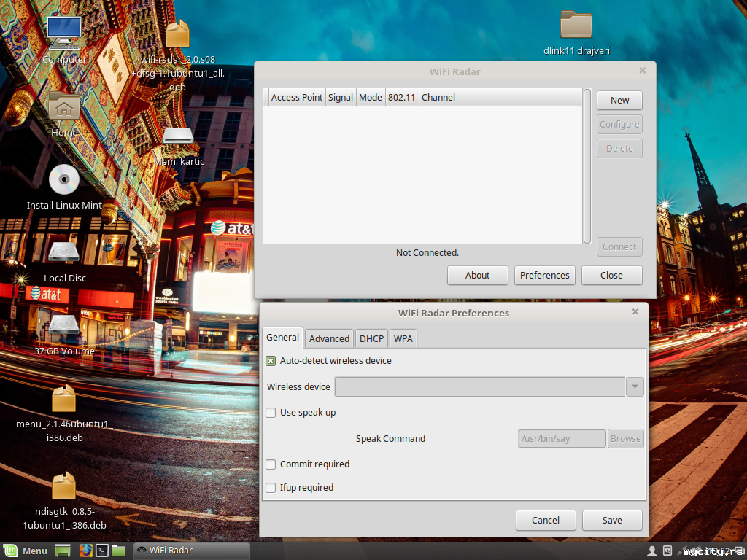Open the dlink11 drajveri folder

[576, 25]
